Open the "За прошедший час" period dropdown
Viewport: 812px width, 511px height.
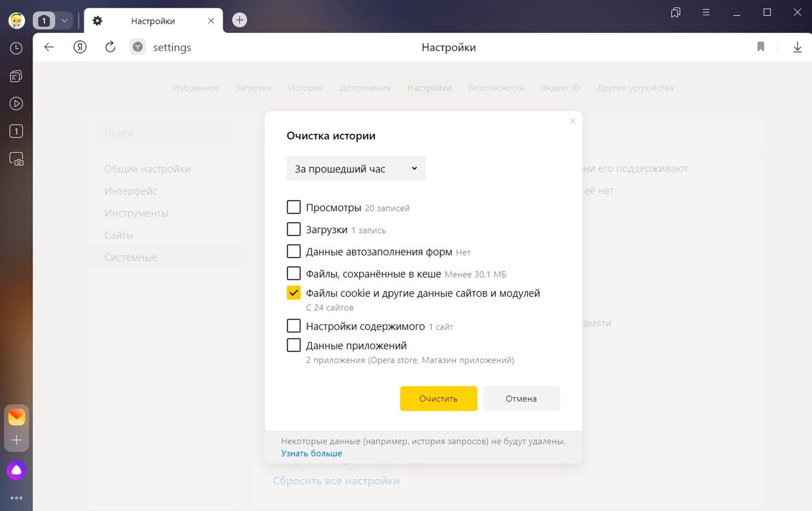pyautogui.click(x=356, y=169)
